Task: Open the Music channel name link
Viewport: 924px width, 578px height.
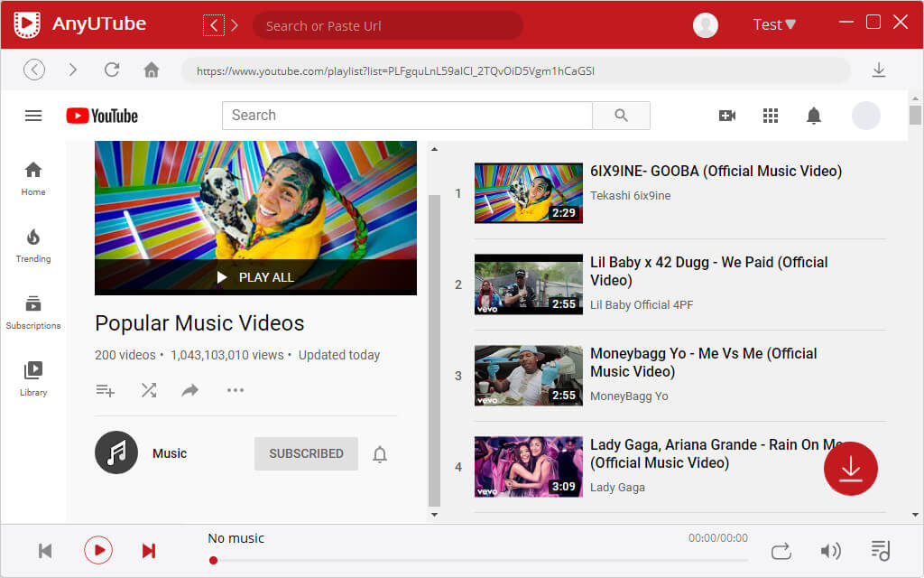Action: tap(170, 453)
